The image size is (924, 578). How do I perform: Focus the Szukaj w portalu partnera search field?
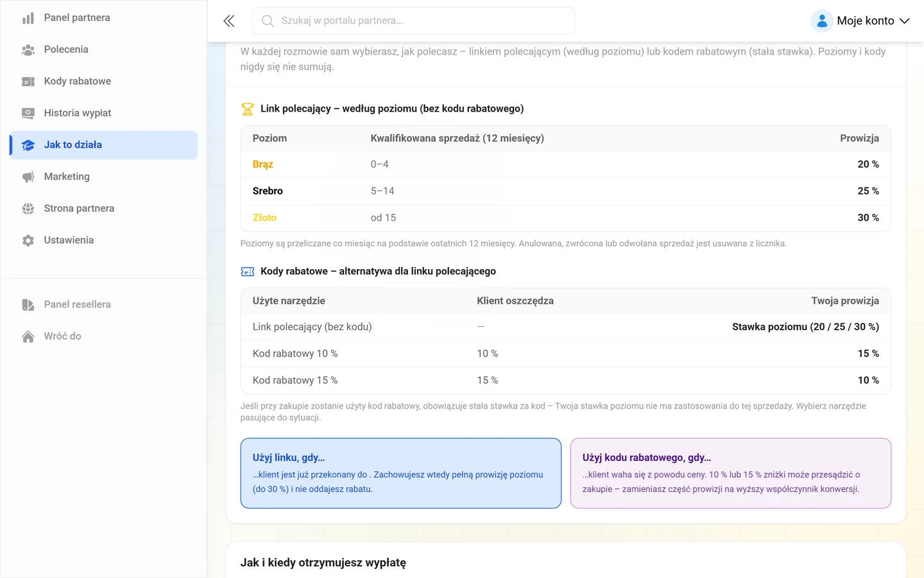[413, 21]
